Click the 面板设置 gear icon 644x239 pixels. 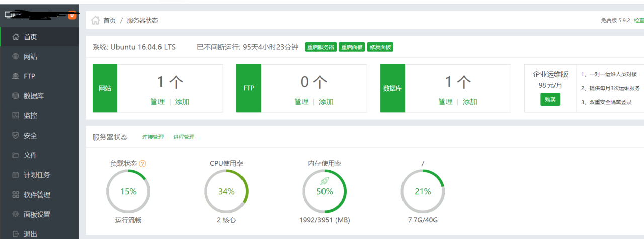(15, 214)
